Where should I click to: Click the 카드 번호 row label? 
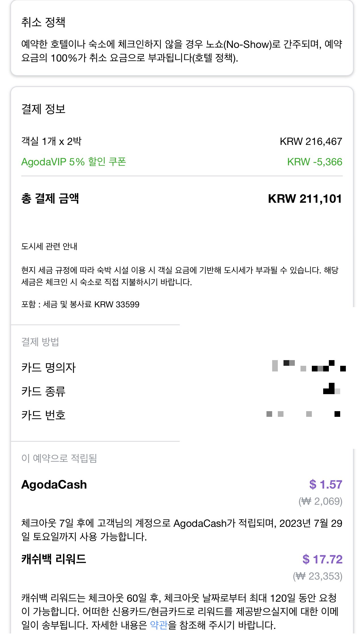[x=43, y=415]
